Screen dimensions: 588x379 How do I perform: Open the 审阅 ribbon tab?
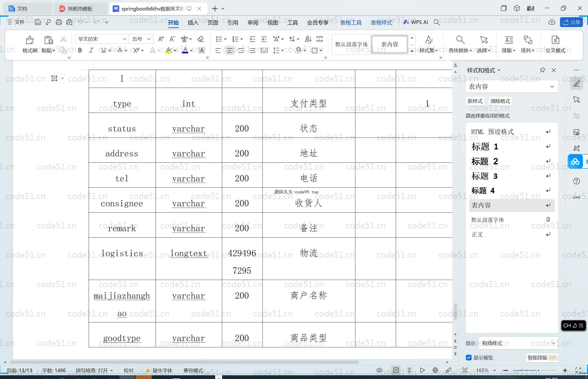click(x=253, y=23)
